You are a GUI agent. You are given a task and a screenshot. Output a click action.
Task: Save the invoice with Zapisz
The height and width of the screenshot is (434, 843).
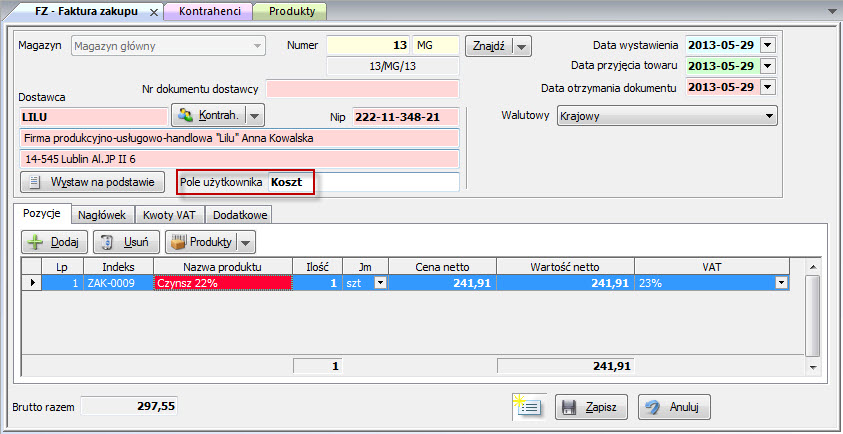point(590,407)
